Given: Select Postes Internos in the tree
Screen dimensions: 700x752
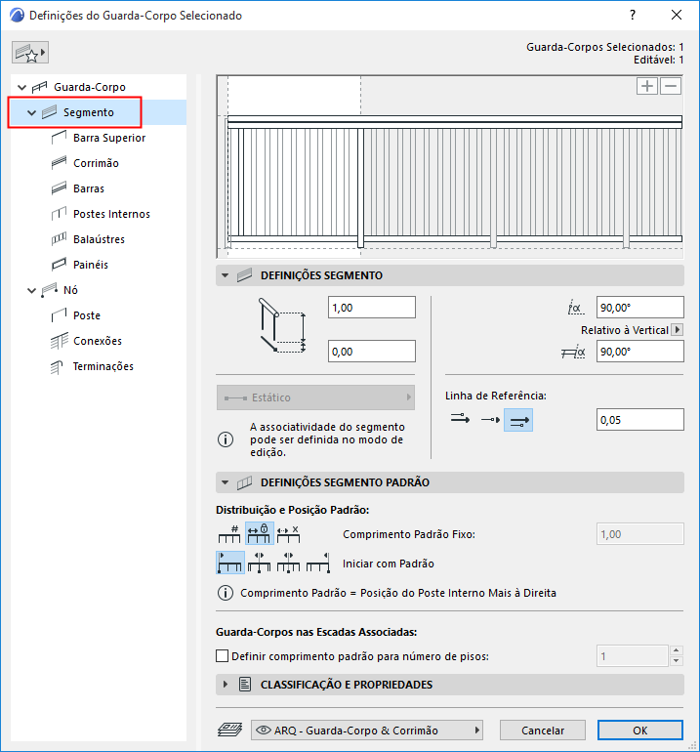Looking at the screenshot, I should (x=111, y=214).
